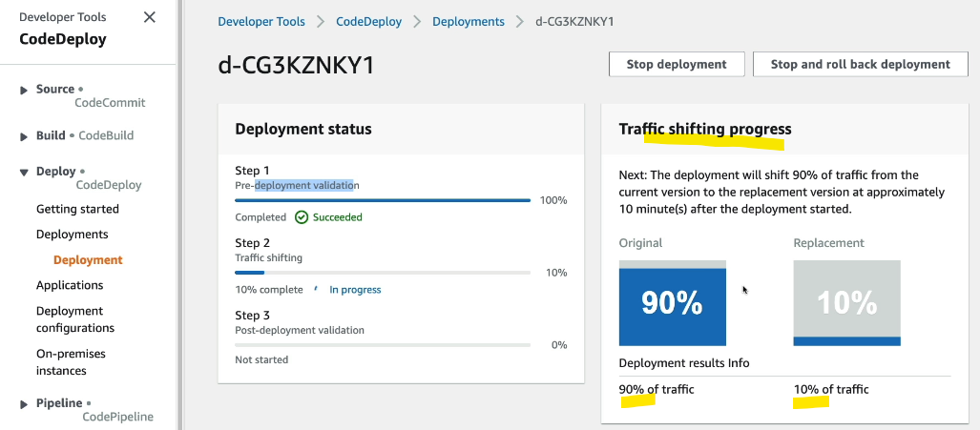
Task: Click the Deployment status heading
Action: (303, 129)
